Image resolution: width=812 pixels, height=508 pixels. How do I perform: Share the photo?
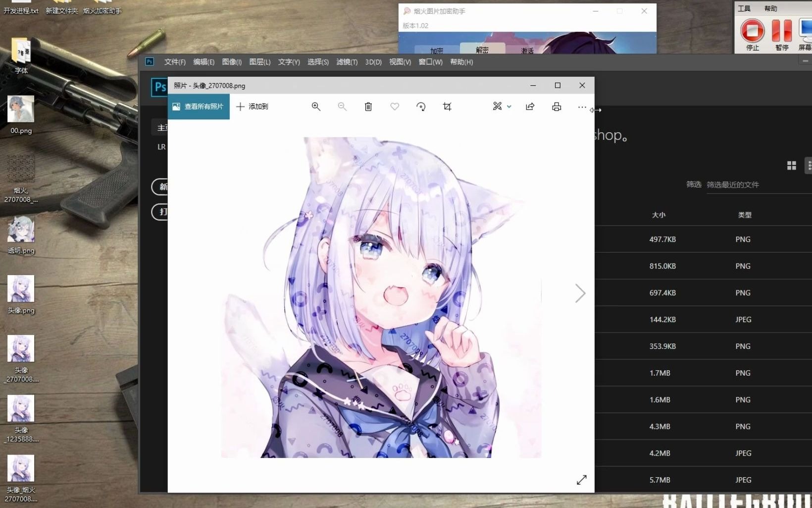(530, 107)
